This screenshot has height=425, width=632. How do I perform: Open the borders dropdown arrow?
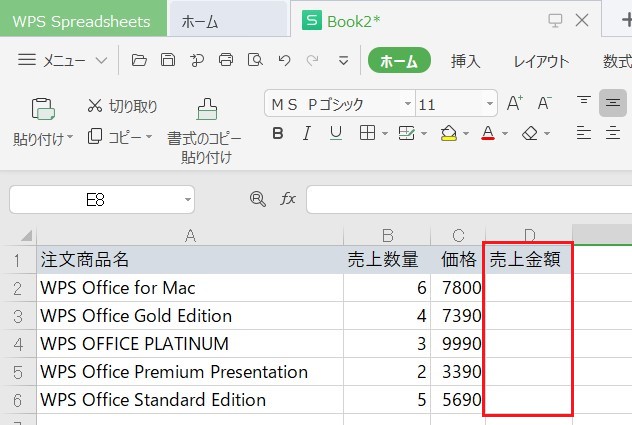385,133
